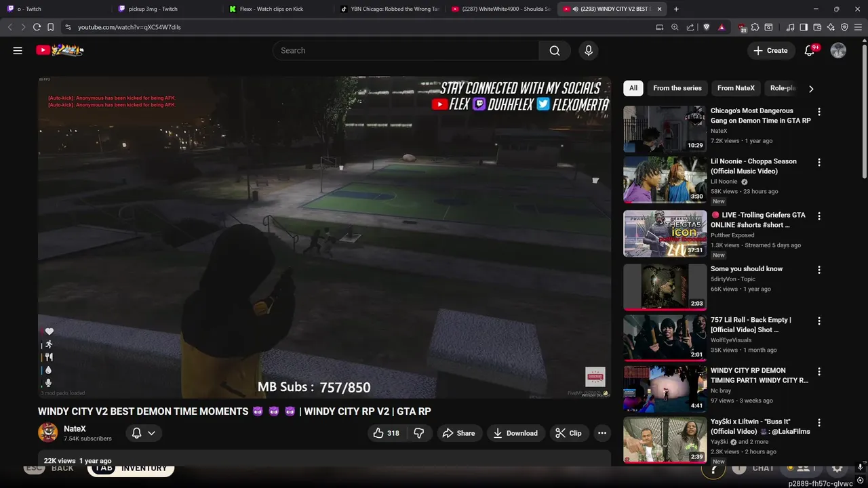This screenshot has width=868, height=488.
Task: Expand the video description box
Action: click(324, 459)
